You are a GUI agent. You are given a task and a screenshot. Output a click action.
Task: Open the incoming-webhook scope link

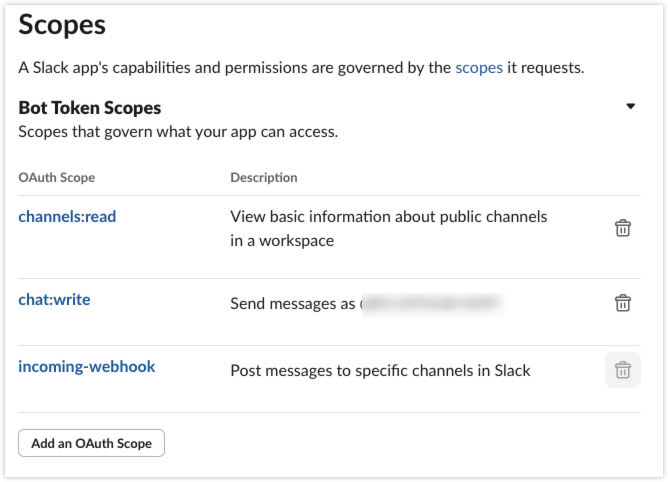tap(86, 367)
